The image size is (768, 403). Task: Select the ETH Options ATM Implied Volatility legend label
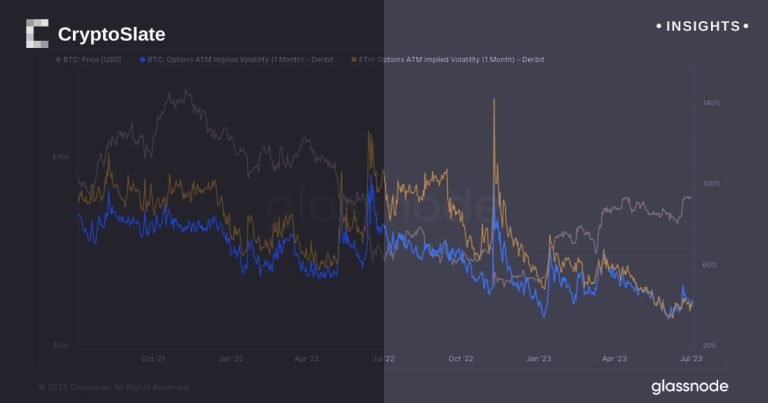[x=452, y=60]
